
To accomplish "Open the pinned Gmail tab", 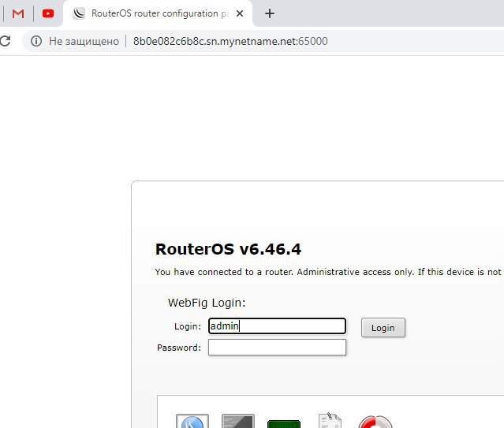I will pyautogui.click(x=18, y=13).
